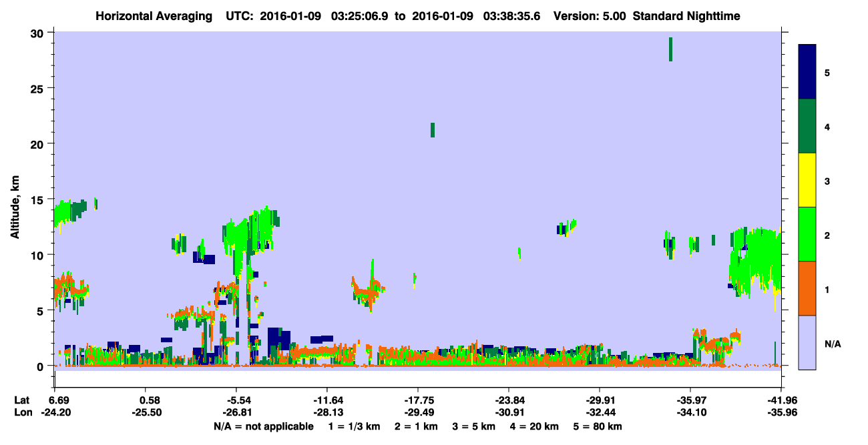Viewport: 868px width, 445px height.
Task: Click the longitude value -35.96
Action: 781,413
